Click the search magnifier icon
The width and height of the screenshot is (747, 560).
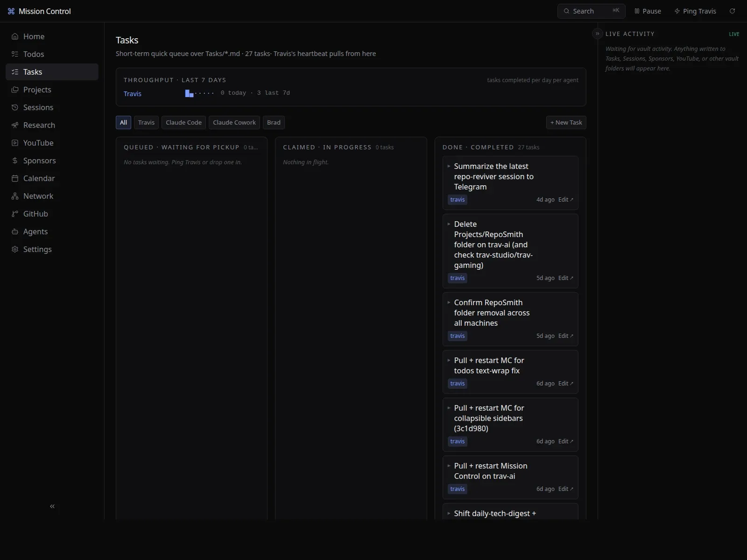(x=566, y=11)
